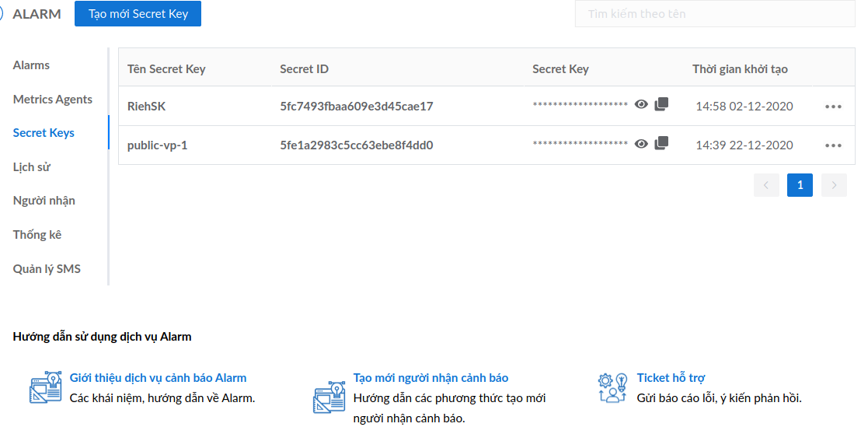Click the Secret Key column header

(x=560, y=69)
